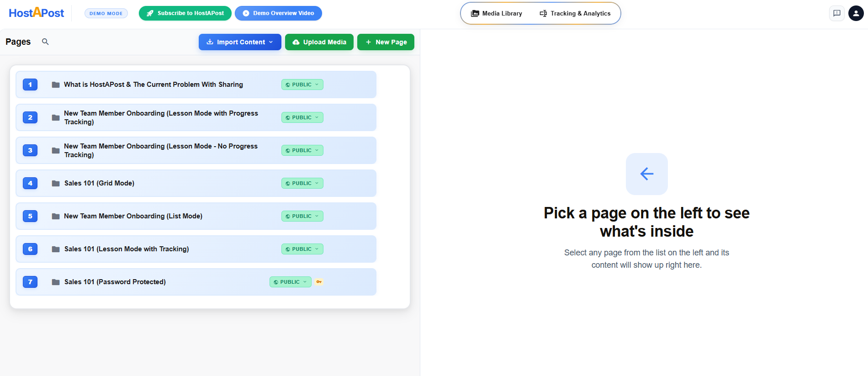Viewport: 868px width, 376px height.
Task: Click number badge 4
Action: pyautogui.click(x=30, y=183)
